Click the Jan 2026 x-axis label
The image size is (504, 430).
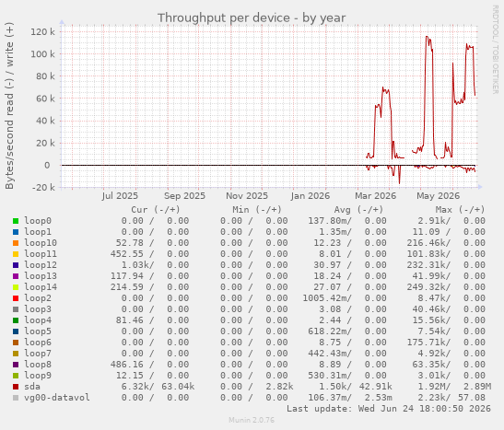point(311,196)
